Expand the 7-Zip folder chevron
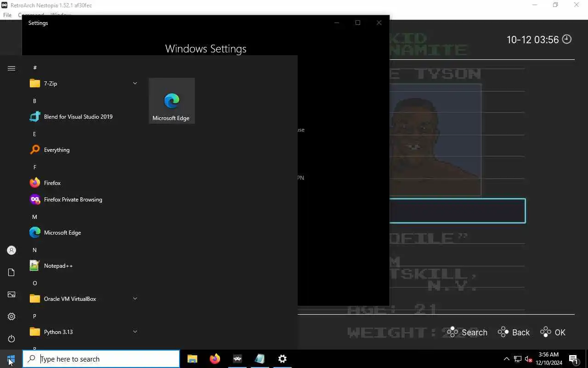588x368 pixels. coord(135,83)
